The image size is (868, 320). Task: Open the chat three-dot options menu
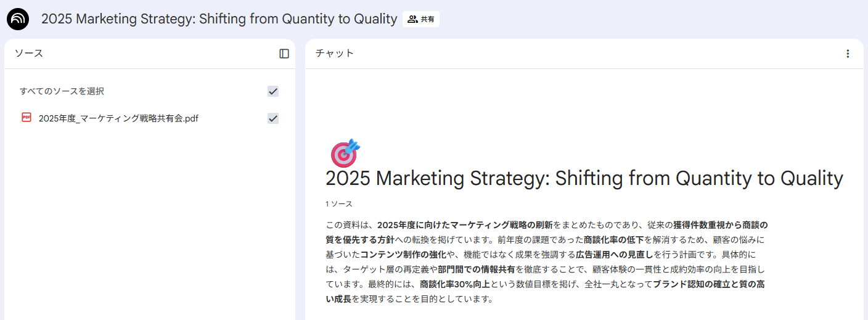click(848, 54)
